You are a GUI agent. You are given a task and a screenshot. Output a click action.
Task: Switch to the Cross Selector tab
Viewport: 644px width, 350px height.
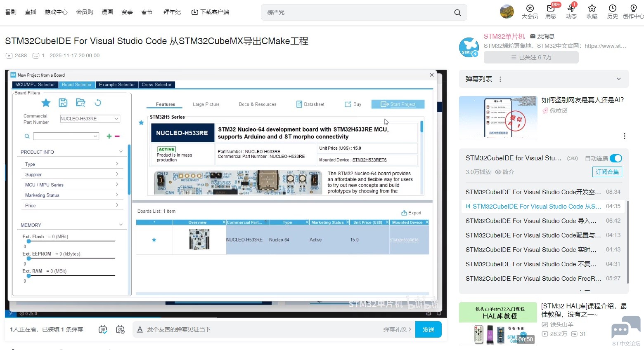(156, 85)
